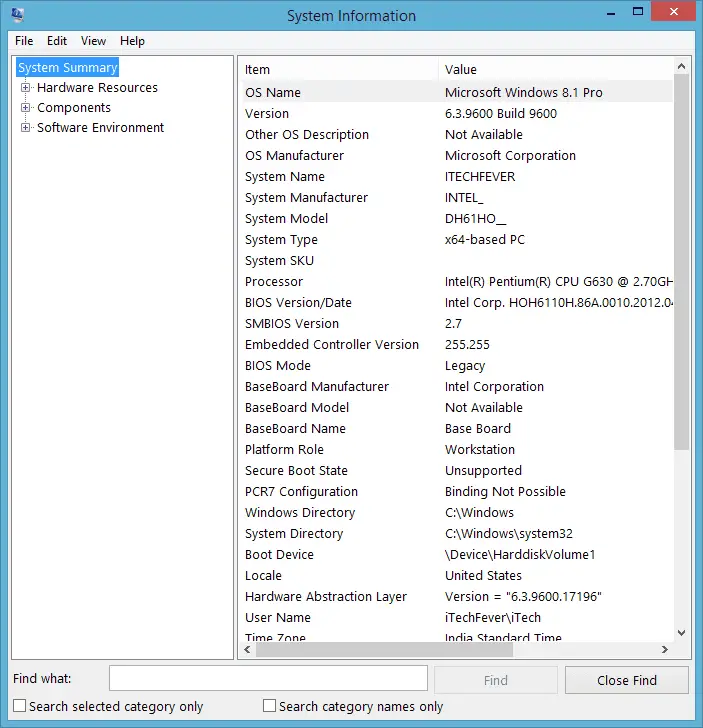Click the Workstation value

click(480, 449)
